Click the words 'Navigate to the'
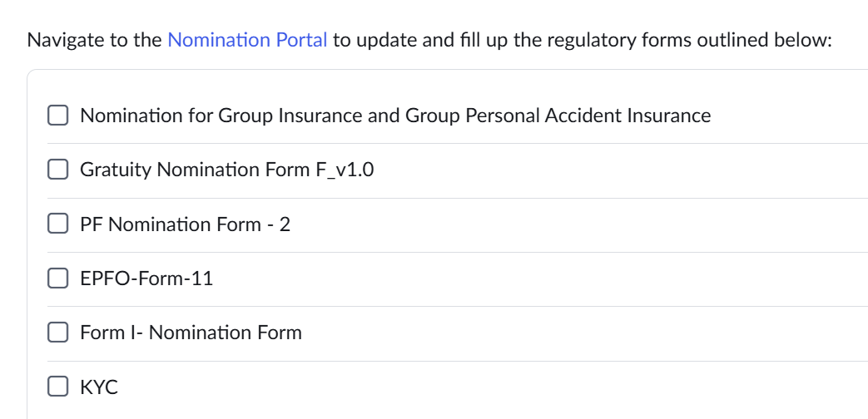Image resolution: width=868 pixels, height=419 pixels. pos(94,40)
